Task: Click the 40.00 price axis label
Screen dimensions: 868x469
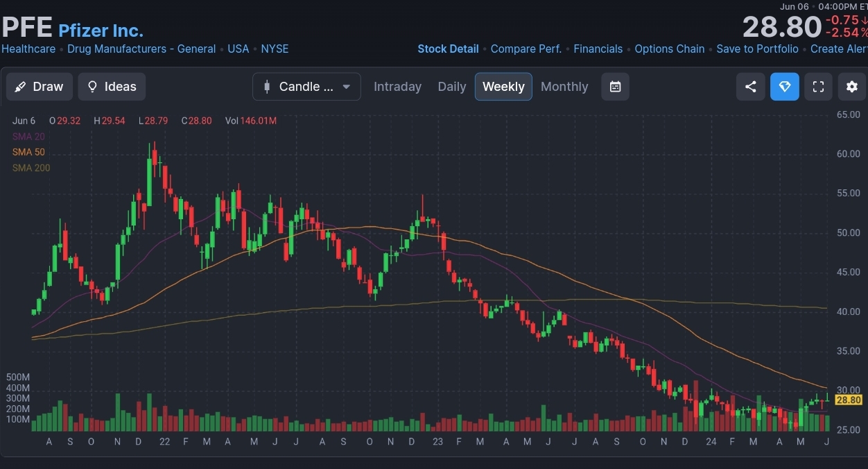Action: (849, 312)
